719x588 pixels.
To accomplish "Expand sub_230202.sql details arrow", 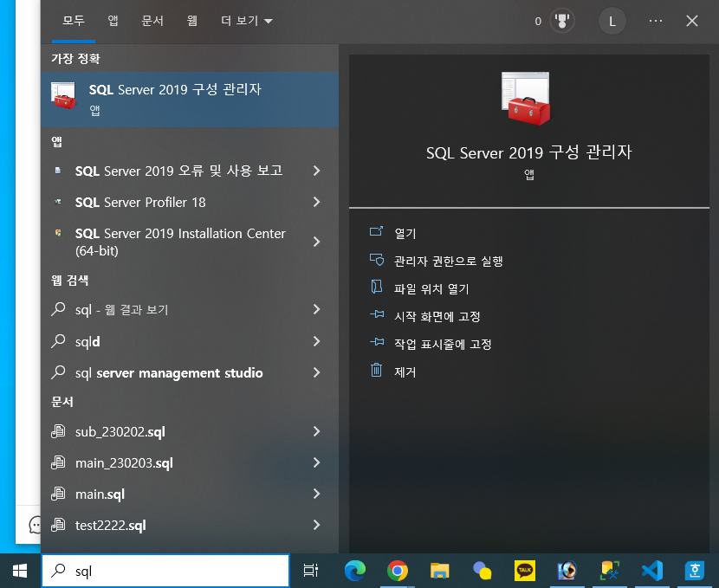I will tap(316, 431).
